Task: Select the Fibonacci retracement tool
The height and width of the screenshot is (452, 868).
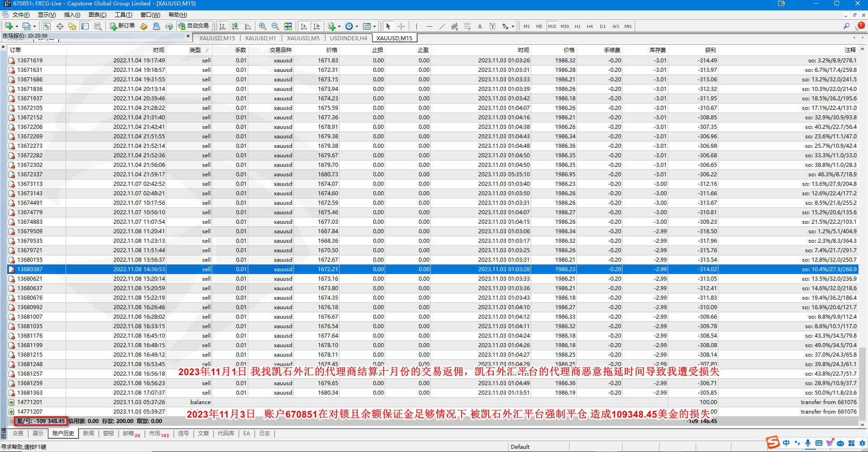Action: [x=467, y=26]
